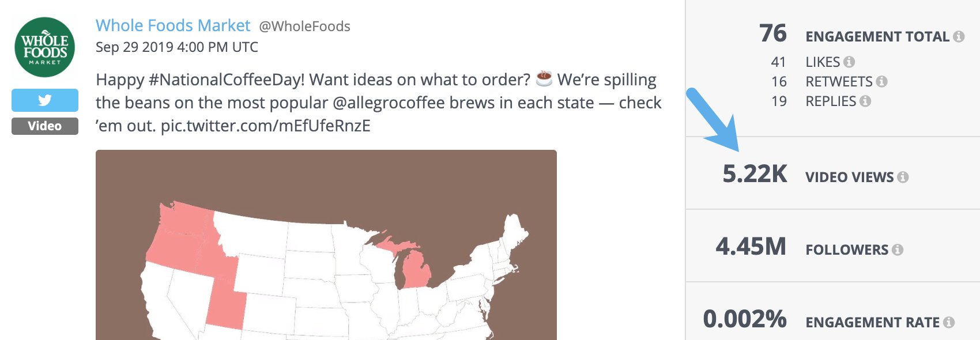This screenshot has height=340, width=980.
Task: Click the 4.45M followers figure
Action: (x=751, y=247)
